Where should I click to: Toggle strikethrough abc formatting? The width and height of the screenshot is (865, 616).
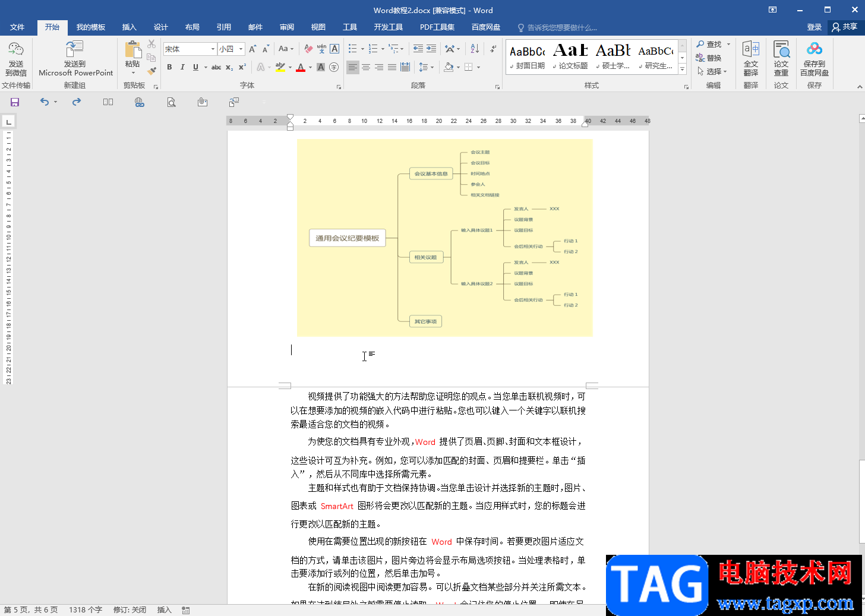tap(216, 67)
